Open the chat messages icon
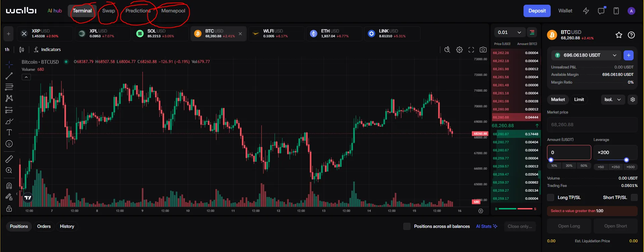This screenshot has width=644, height=252. coord(601,11)
